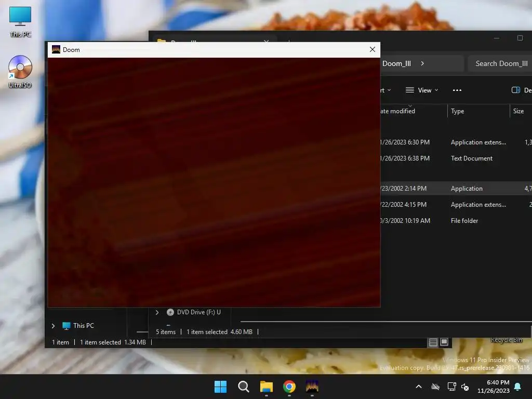The width and height of the screenshot is (532, 399).
Task: Open UltraISO desktop shortcut
Action: (20, 72)
